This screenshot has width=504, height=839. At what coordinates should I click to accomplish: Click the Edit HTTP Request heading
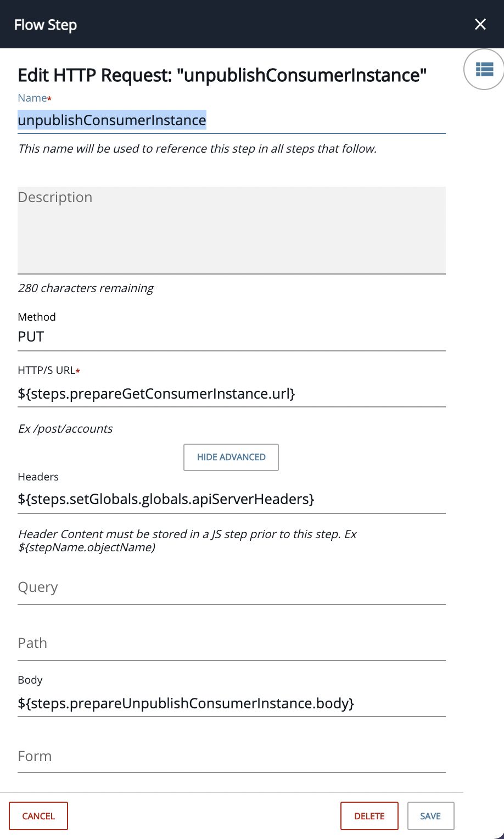pyautogui.click(x=222, y=75)
